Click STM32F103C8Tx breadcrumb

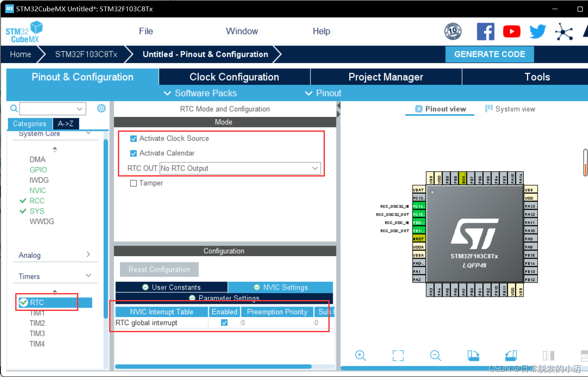point(86,54)
